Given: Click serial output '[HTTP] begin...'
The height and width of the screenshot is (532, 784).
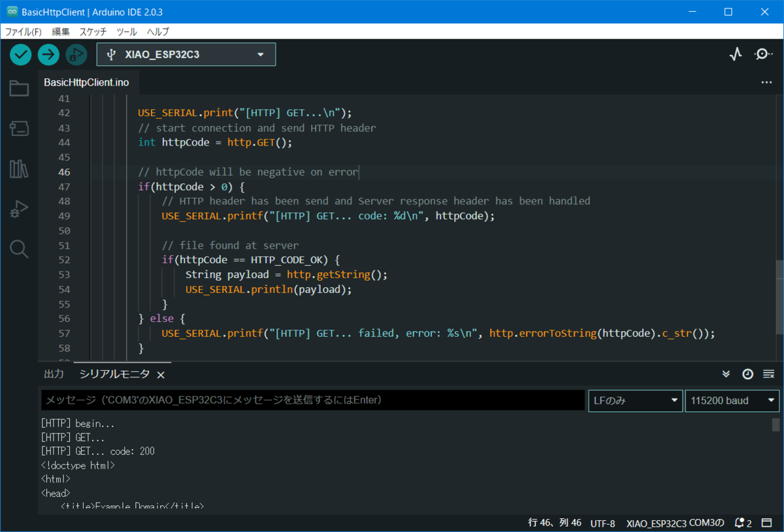Looking at the screenshot, I should [78, 424].
